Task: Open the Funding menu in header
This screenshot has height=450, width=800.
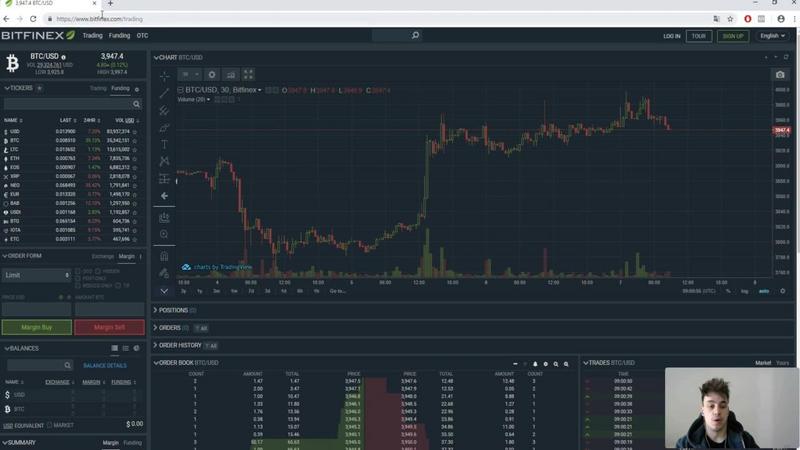Action: tap(119, 36)
